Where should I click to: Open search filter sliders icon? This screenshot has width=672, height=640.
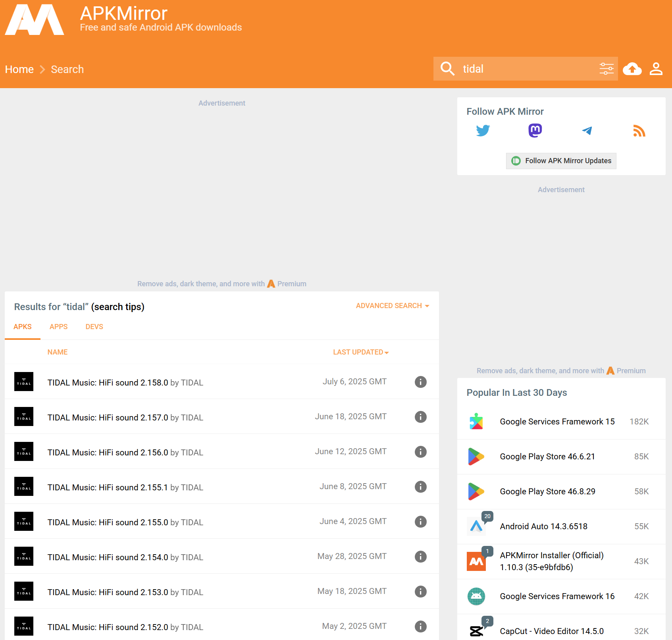(607, 69)
